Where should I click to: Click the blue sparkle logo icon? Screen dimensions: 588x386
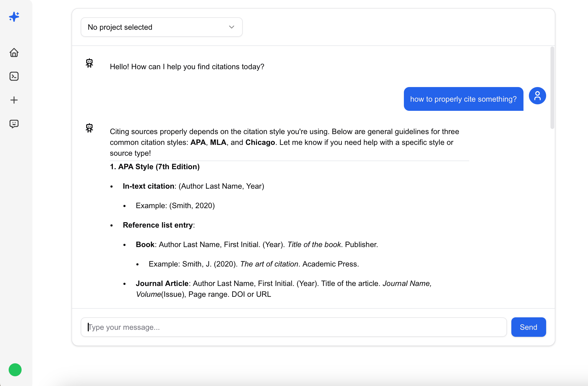pyautogui.click(x=14, y=17)
